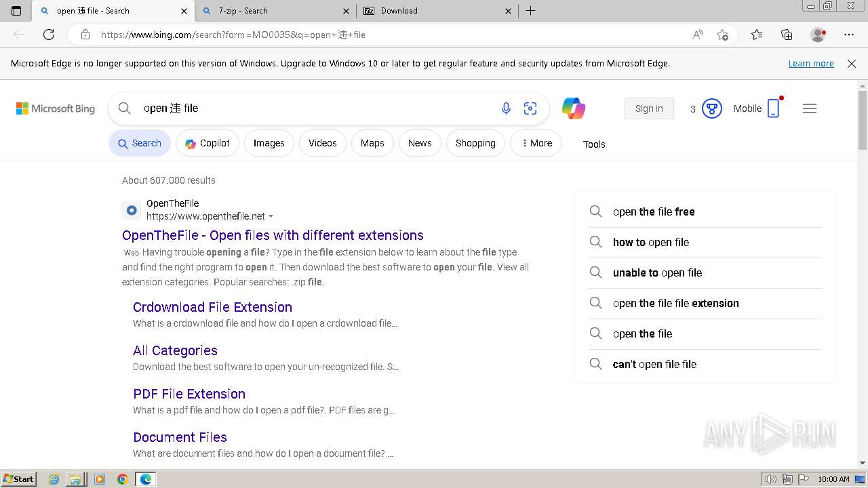Select the open file Search tab
The image size is (868, 488).
point(114,11)
